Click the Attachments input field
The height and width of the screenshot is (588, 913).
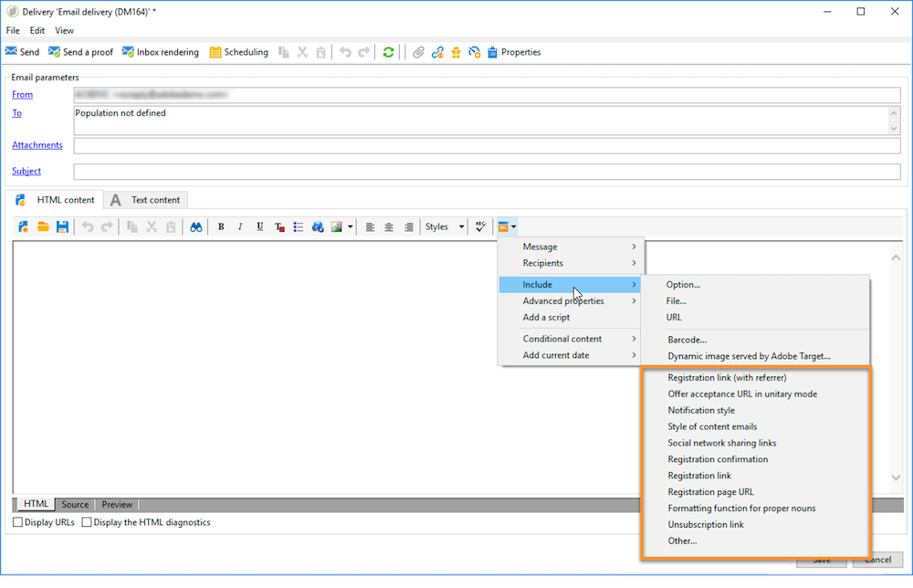(x=487, y=145)
